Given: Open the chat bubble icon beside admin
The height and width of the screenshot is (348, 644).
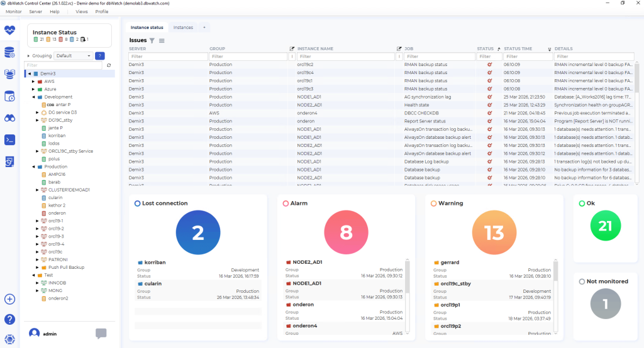Looking at the screenshot, I should (101, 333).
